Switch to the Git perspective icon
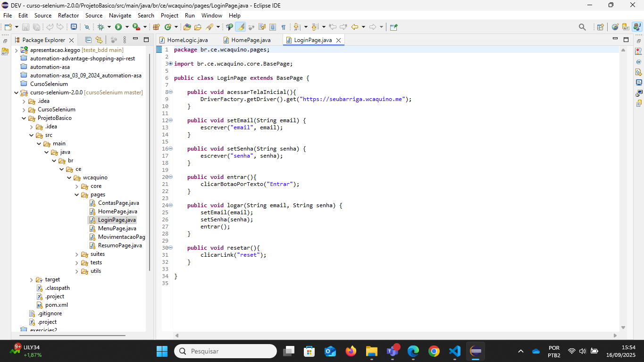The width and height of the screenshot is (644, 362). [x=626, y=27]
